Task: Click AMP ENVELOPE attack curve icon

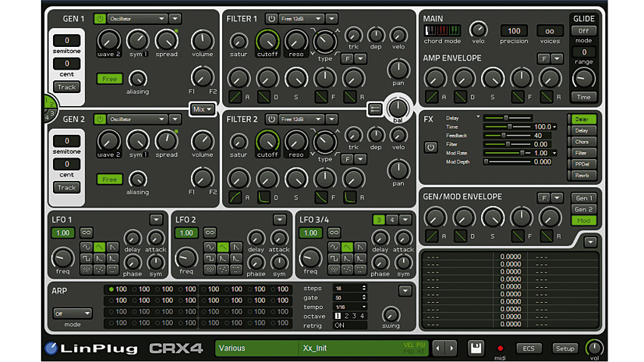Action: coord(431,97)
